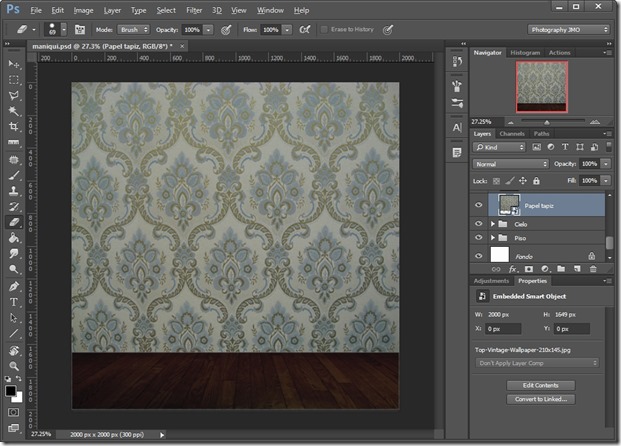Delete layer with trash icon
The image size is (621, 446).
(593, 269)
